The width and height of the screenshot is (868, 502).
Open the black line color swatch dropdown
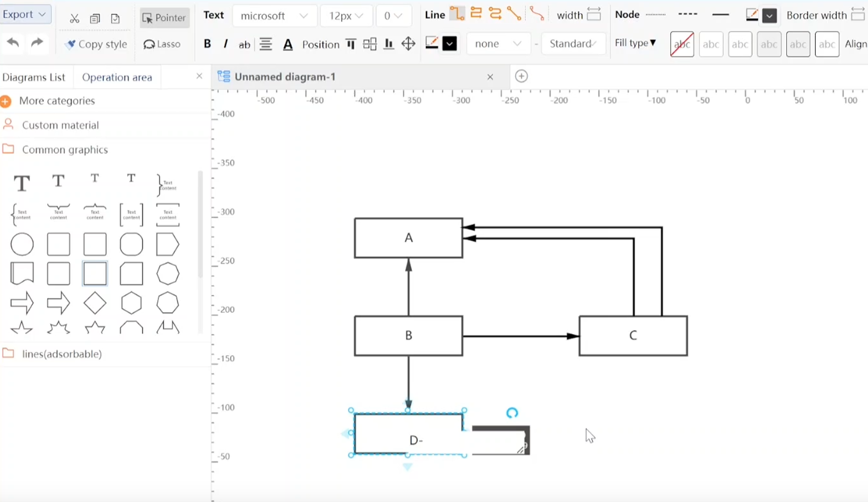pos(450,44)
